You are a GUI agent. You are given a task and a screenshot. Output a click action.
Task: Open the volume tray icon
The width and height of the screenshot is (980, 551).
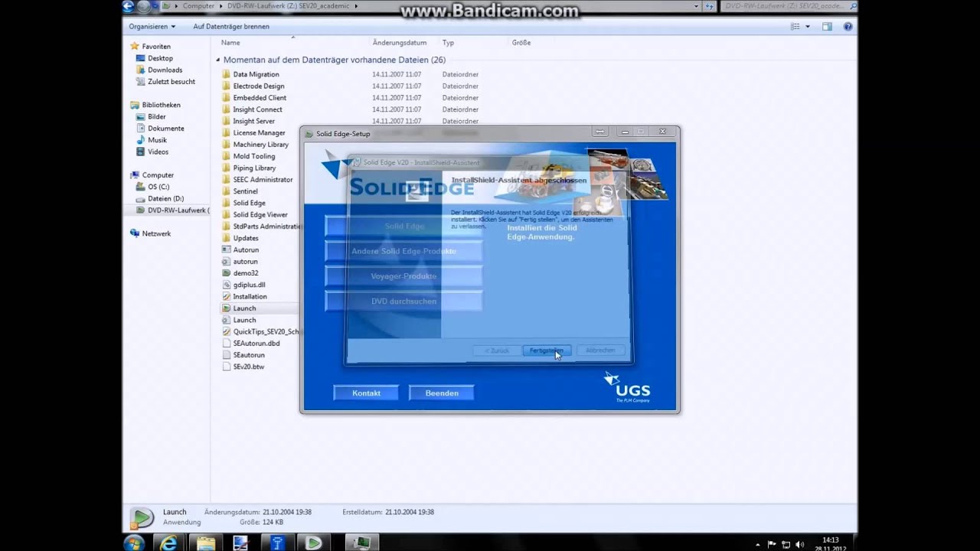[x=799, y=544]
